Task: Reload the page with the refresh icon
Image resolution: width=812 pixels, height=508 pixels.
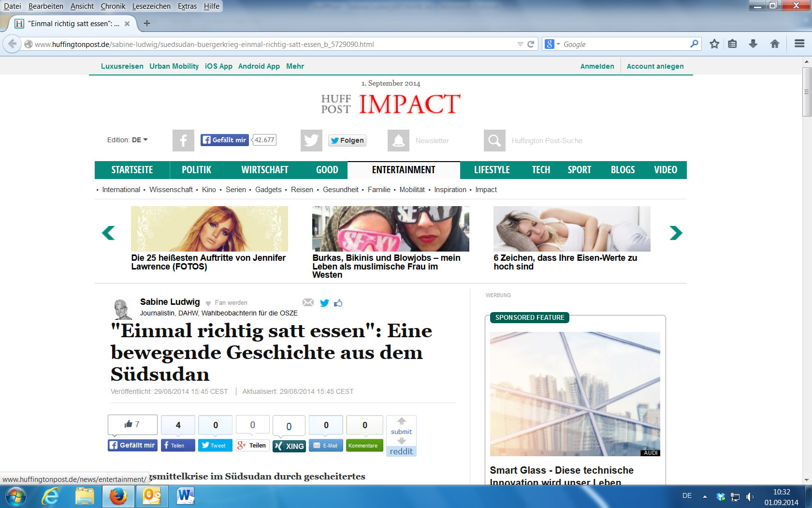Action: (531, 44)
